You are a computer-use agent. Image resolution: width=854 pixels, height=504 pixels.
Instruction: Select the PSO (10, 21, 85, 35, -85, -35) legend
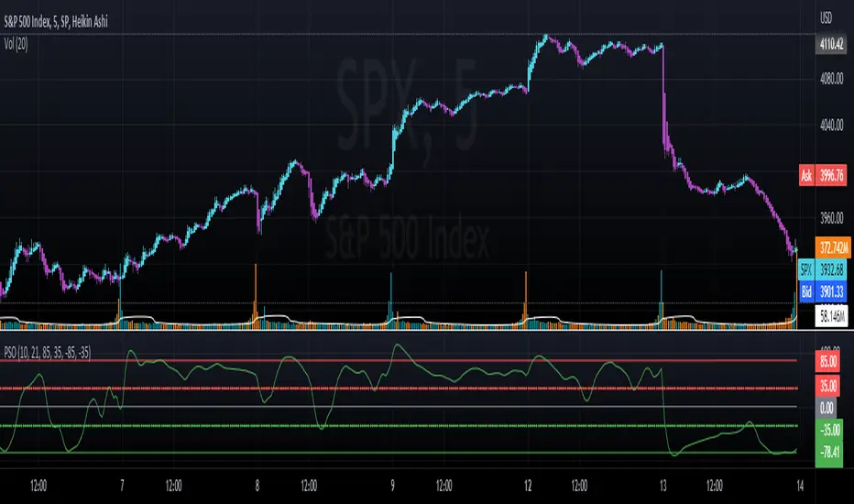(48, 353)
